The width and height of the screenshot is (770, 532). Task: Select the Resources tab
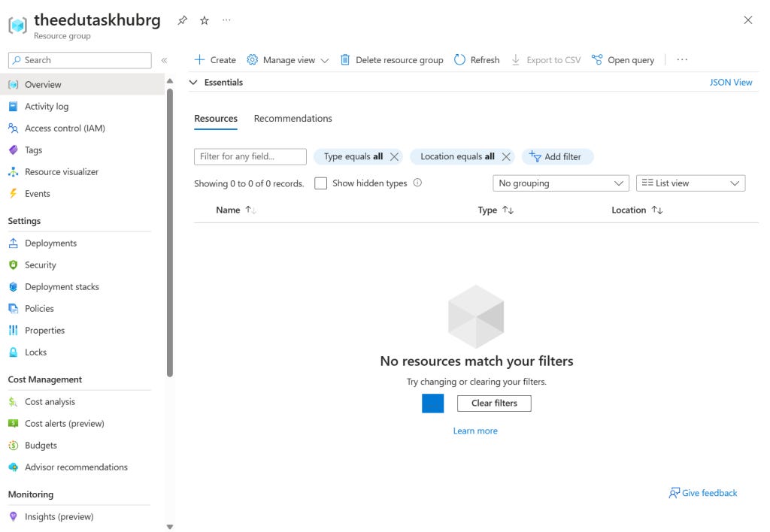click(x=216, y=118)
